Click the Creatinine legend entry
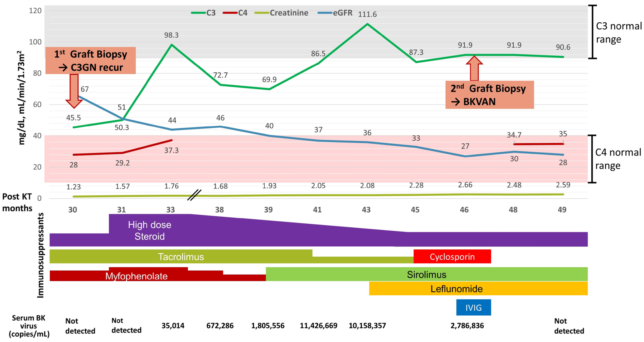The image size is (644, 342). tap(289, 13)
